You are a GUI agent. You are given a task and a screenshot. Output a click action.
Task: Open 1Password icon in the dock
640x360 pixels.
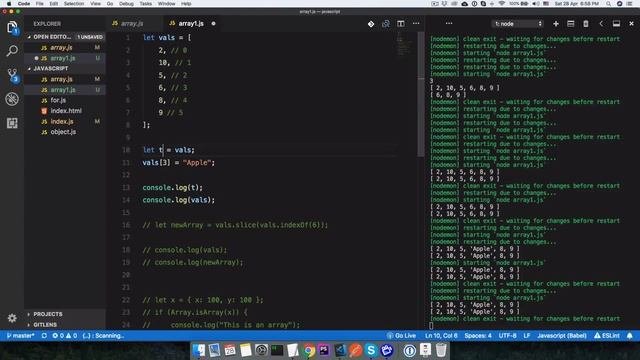tap(409, 350)
